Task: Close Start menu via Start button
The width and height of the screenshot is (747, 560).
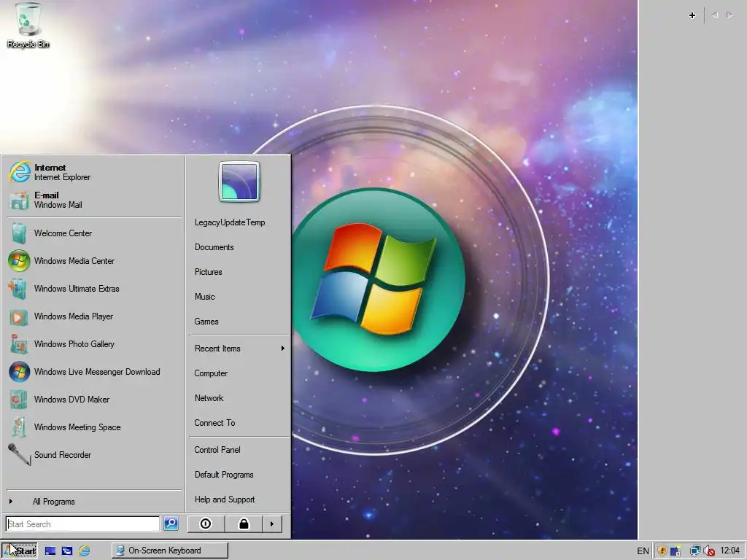Action: 20,551
